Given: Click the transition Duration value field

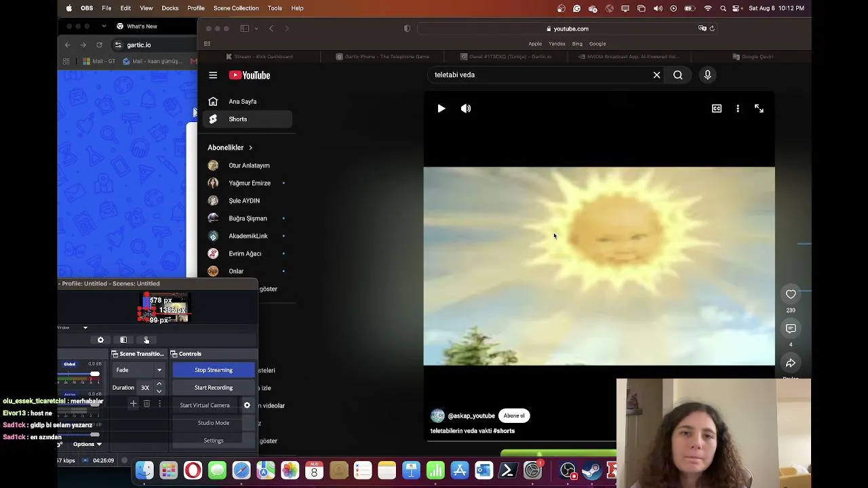Looking at the screenshot, I should pyautogui.click(x=145, y=388).
